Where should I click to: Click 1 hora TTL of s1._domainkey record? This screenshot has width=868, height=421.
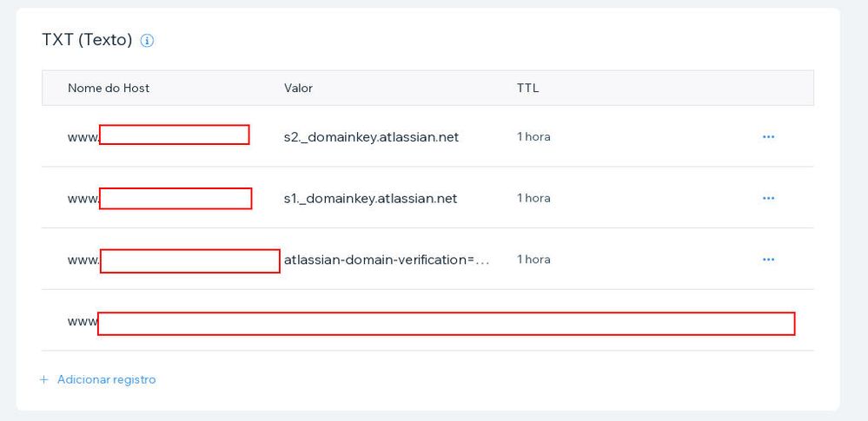533,198
